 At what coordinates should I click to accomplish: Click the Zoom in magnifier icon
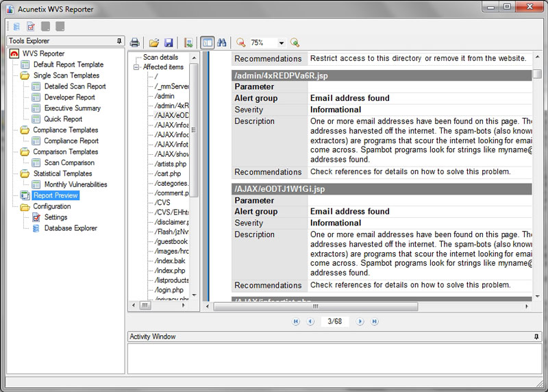point(295,42)
